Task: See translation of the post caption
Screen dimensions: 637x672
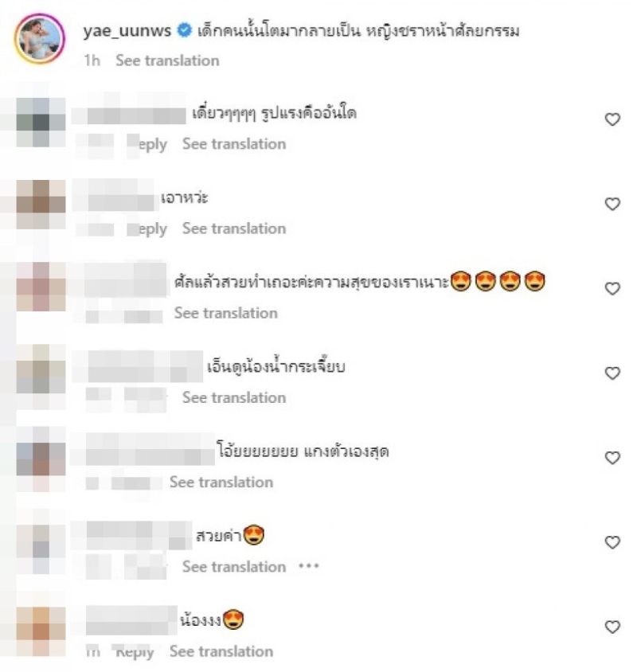Action: coord(167,61)
